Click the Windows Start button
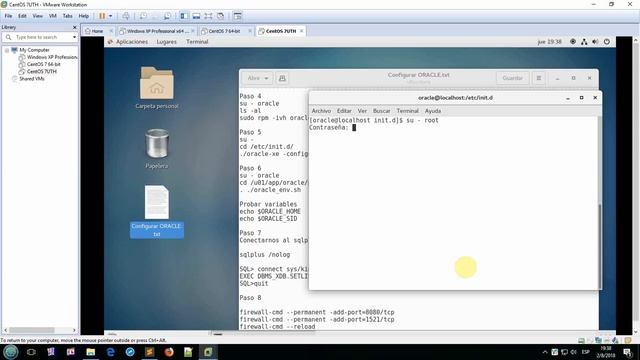Viewport: 640px width, 360px height. (x=11, y=352)
